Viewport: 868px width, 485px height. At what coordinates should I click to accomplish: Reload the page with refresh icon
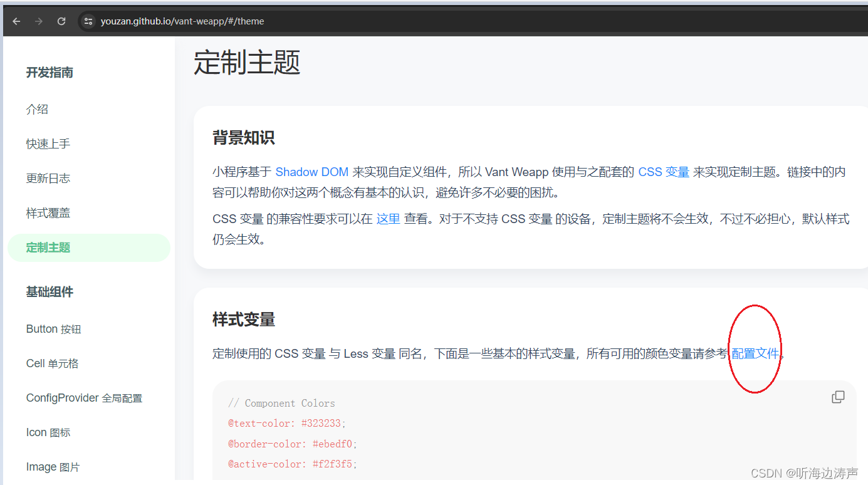tap(61, 21)
